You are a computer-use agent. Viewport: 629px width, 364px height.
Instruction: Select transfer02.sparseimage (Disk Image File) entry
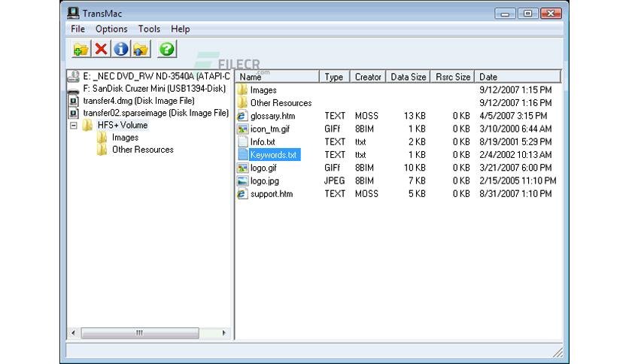point(156,113)
